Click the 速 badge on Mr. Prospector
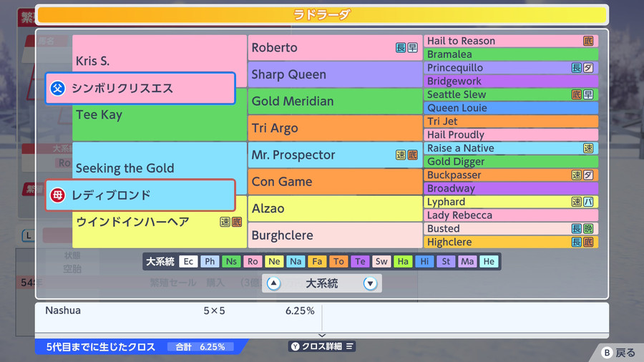Viewport: 644px width, 362px height. 401,155
